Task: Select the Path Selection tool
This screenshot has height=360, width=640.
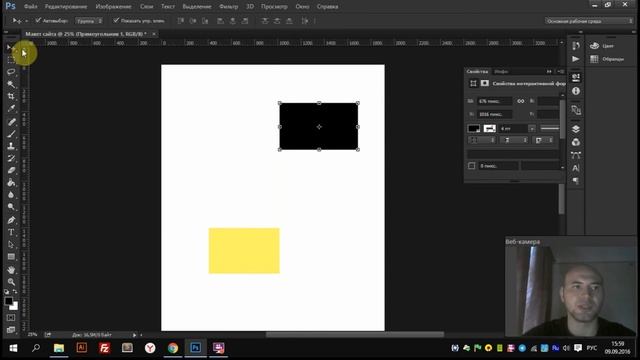Action: coord(11,245)
